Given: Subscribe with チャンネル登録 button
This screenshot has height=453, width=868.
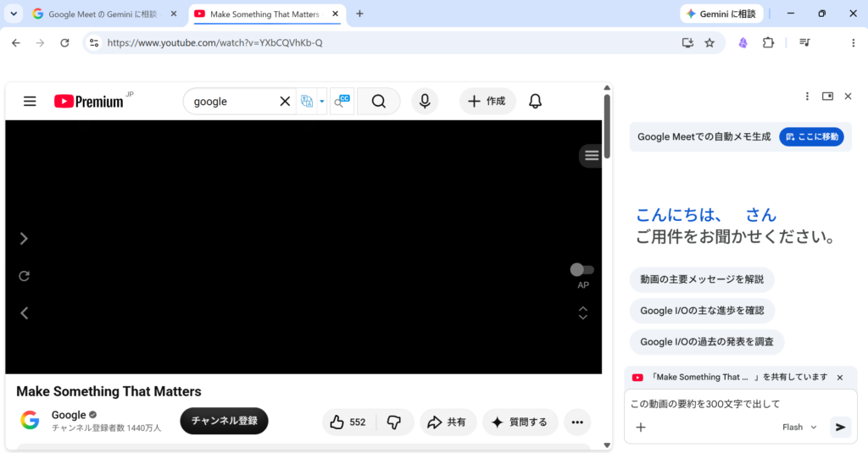Looking at the screenshot, I should point(224,421).
